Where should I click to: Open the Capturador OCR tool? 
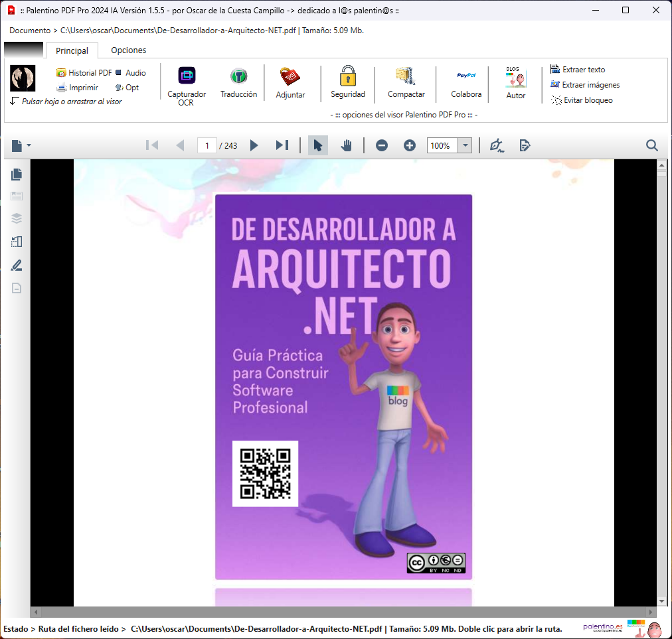[x=187, y=76]
